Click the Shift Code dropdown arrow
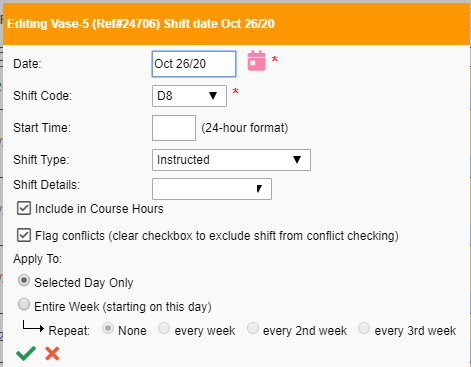The height and width of the screenshot is (367, 471). point(213,96)
